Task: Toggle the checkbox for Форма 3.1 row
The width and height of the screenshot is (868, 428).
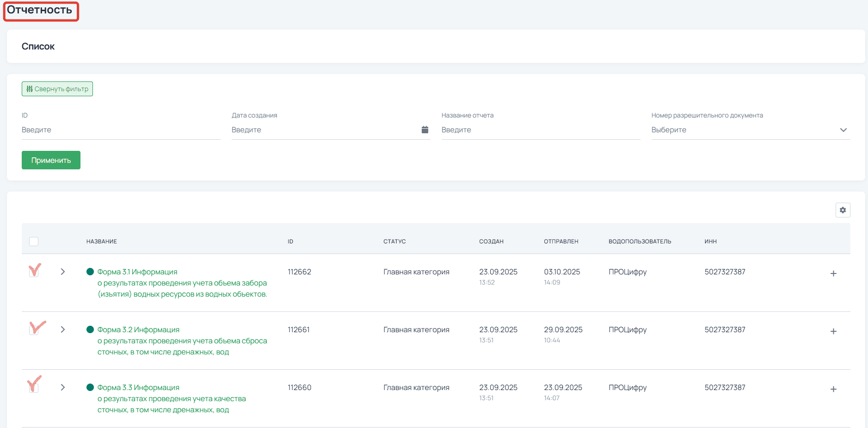Action: point(34,272)
